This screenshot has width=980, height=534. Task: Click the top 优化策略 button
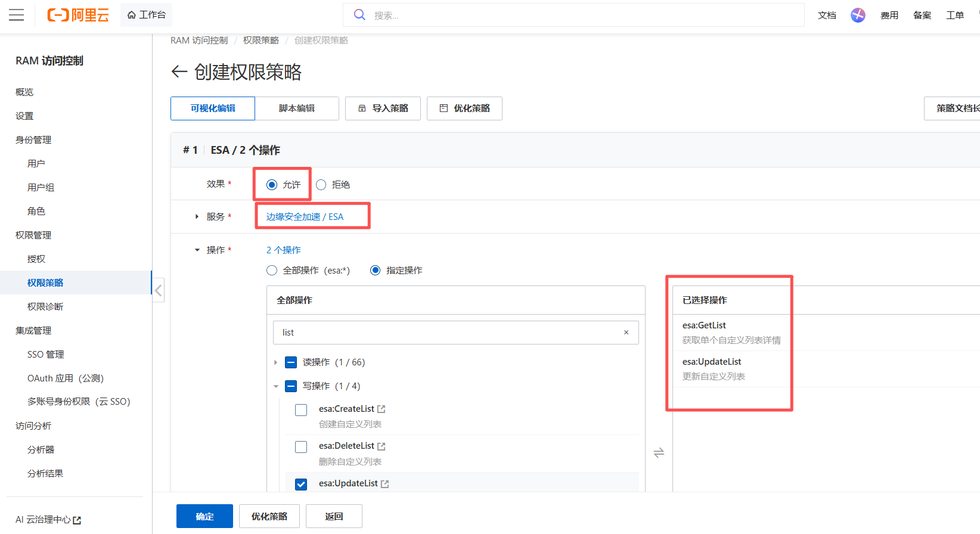464,108
